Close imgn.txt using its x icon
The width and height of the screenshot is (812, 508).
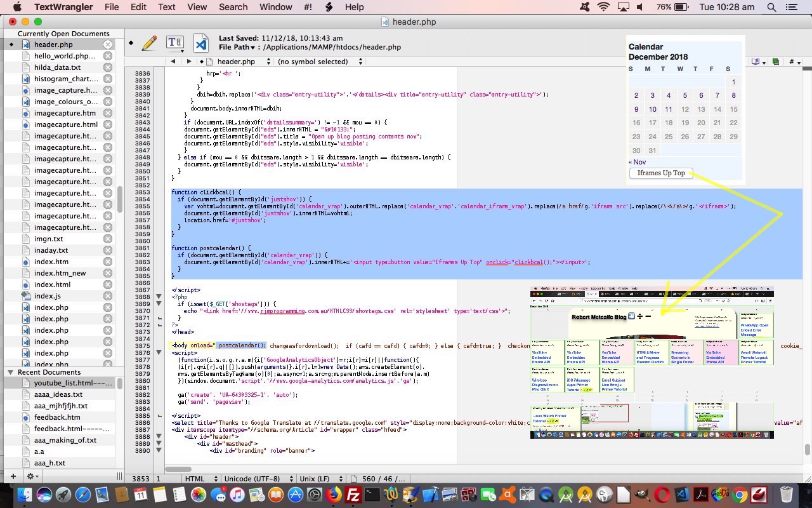tap(108, 239)
